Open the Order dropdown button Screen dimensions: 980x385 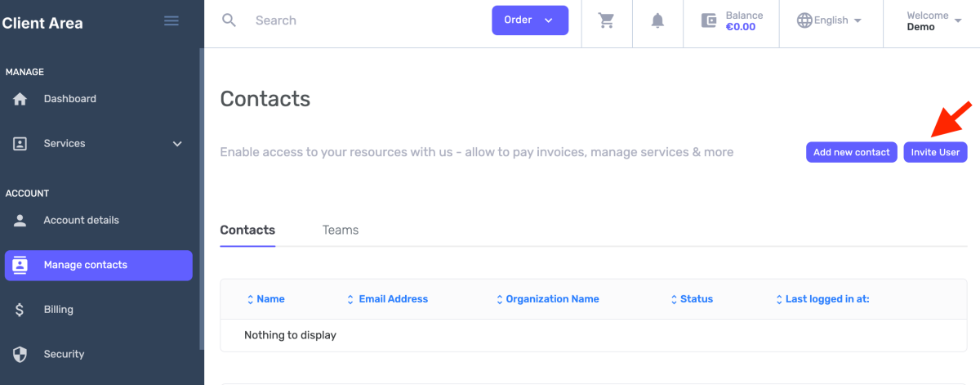[529, 20]
